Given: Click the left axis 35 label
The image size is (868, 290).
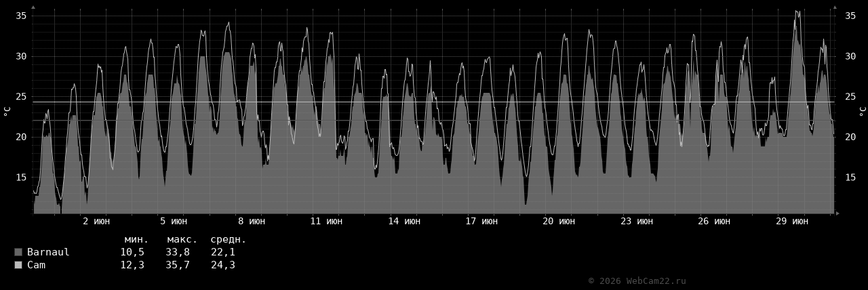Looking at the screenshot, I should (21, 16).
